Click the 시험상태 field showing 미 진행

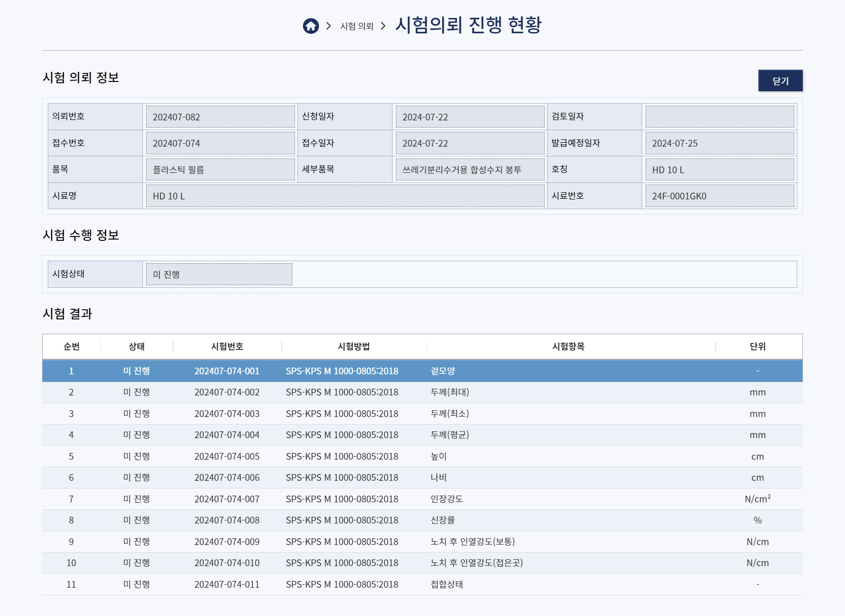coord(219,275)
